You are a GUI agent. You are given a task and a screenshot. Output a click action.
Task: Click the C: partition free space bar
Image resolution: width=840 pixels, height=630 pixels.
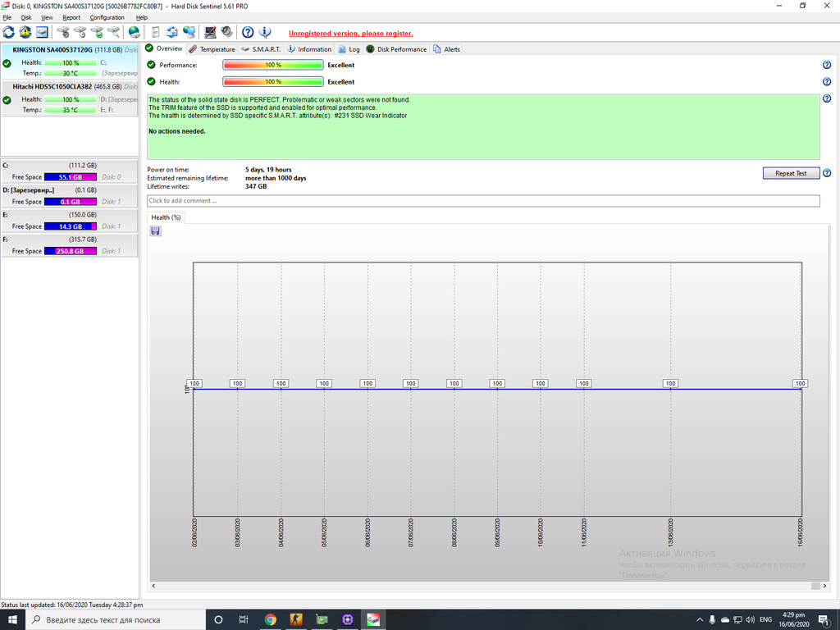tap(71, 177)
